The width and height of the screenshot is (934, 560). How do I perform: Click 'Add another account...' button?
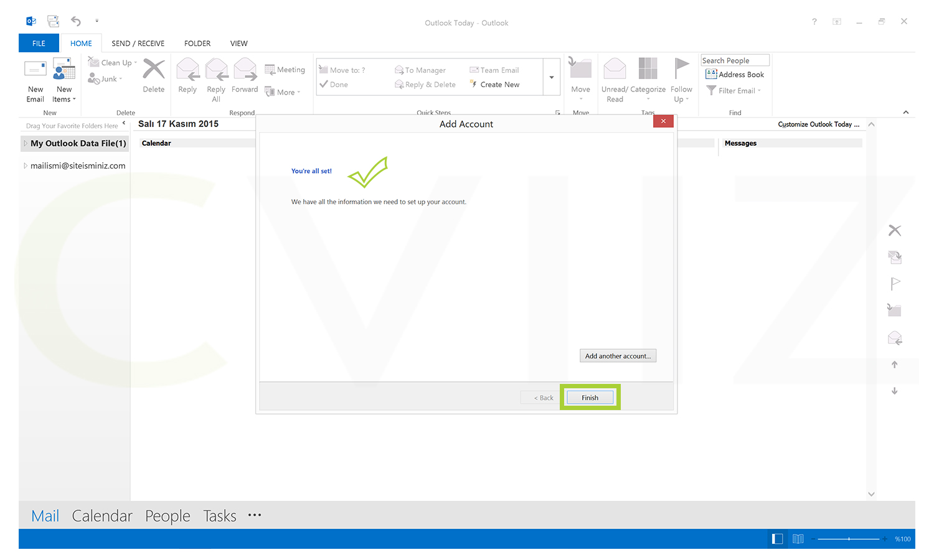pyautogui.click(x=618, y=356)
